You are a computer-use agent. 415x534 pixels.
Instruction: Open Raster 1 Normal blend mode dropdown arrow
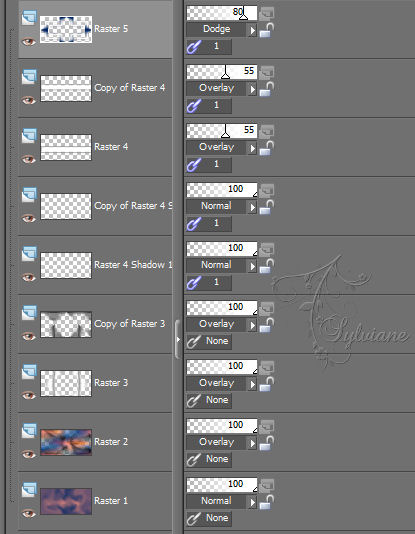[252, 502]
